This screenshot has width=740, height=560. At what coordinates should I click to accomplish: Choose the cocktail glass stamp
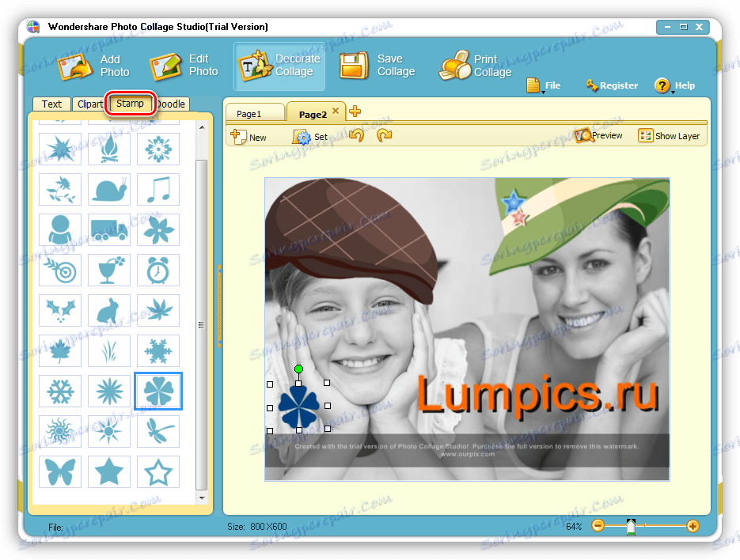109,270
